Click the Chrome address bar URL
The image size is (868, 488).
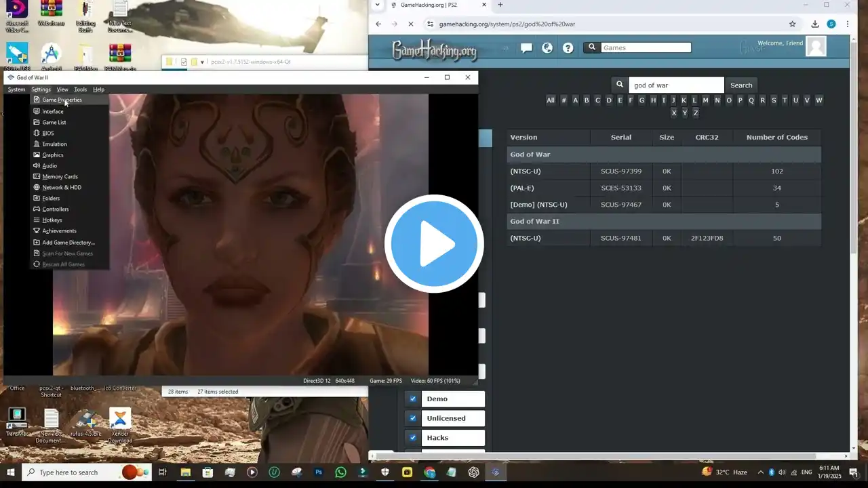click(x=507, y=24)
